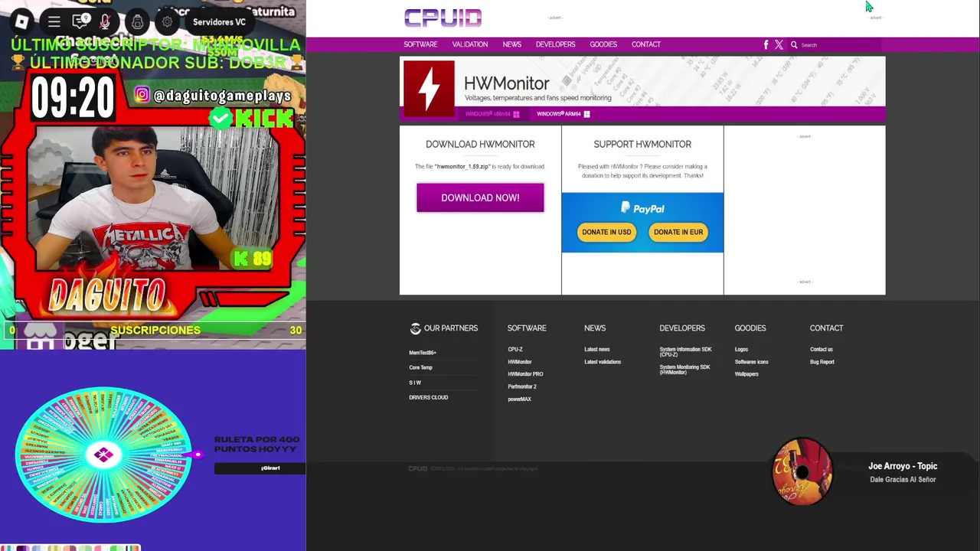Image resolution: width=980 pixels, height=551 pixels.
Task: Open System Monitoring SDK (HWMonitor) link
Action: (685, 370)
